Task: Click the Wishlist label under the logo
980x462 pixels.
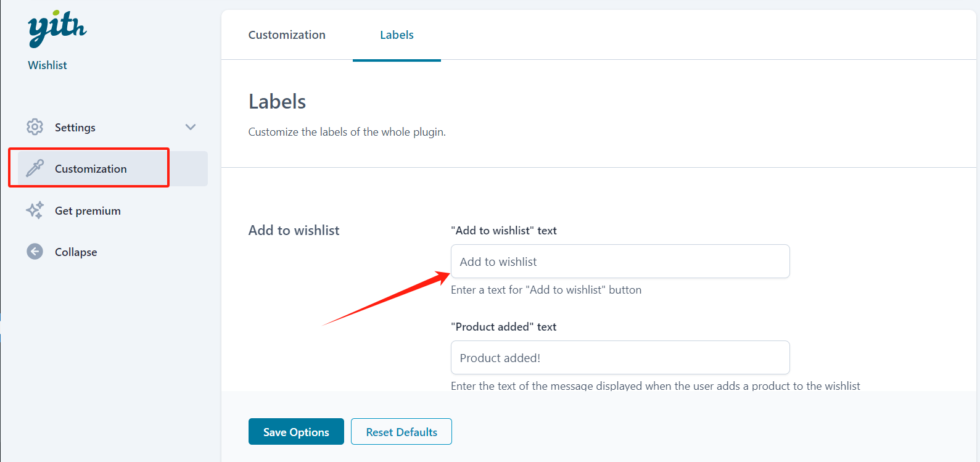Action: pyautogui.click(x=47, y=65)
